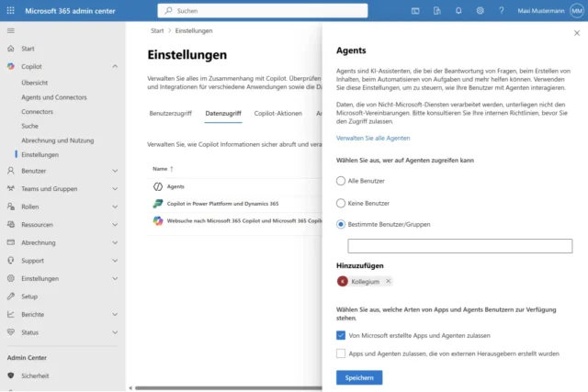Click the document icon in top header

437,11
